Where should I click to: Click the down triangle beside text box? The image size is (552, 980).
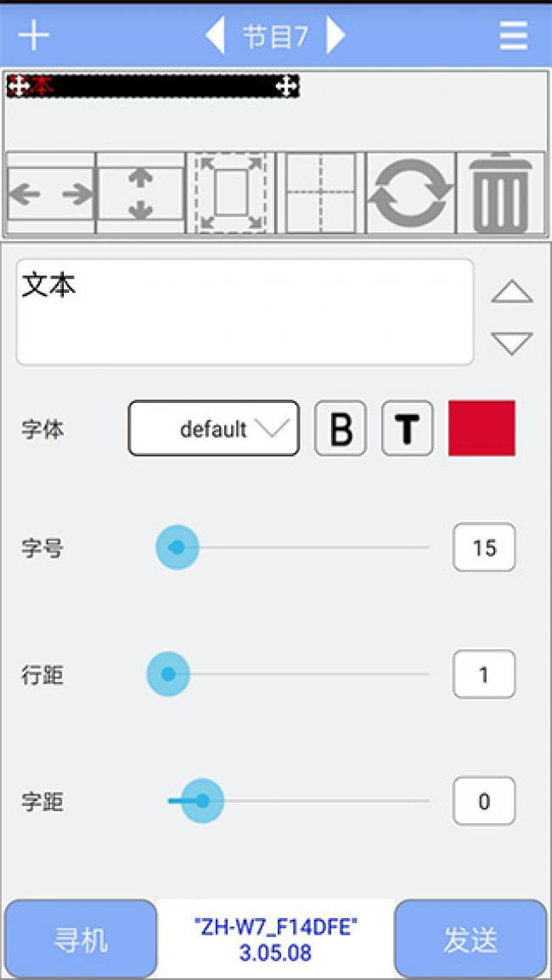[x=512, y=343]
